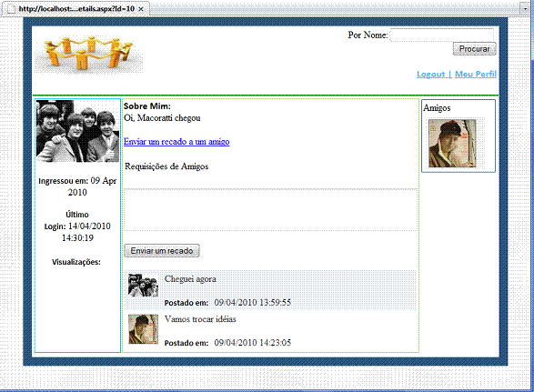Click the Procurar button
The height and width of the screenshot is (392, 534).
pos(474,49)
